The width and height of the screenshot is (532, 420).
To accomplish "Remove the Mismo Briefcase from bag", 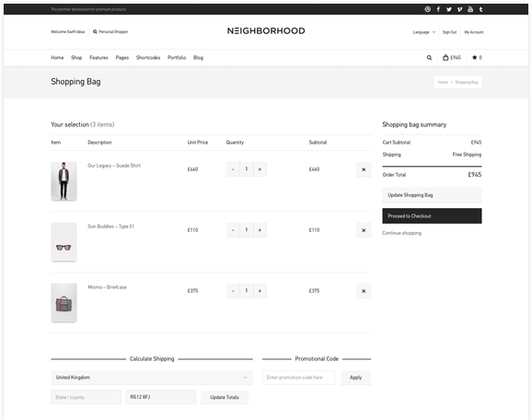I will tap(364, 291).
